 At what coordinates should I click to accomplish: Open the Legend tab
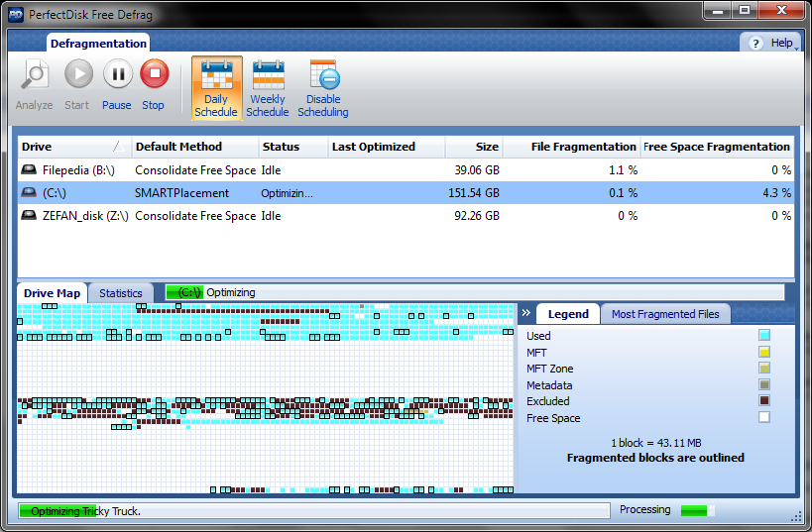568,314
